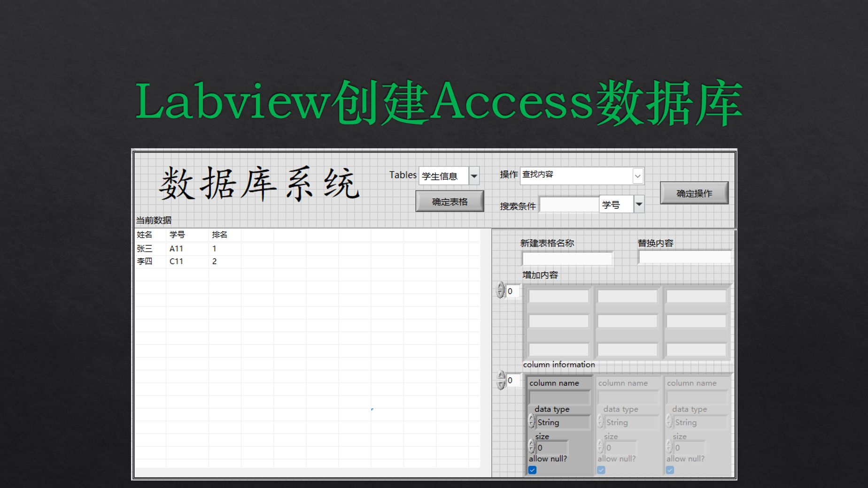Click the middle greyed data type stepper arrows
868x488 pixels.
601,421
